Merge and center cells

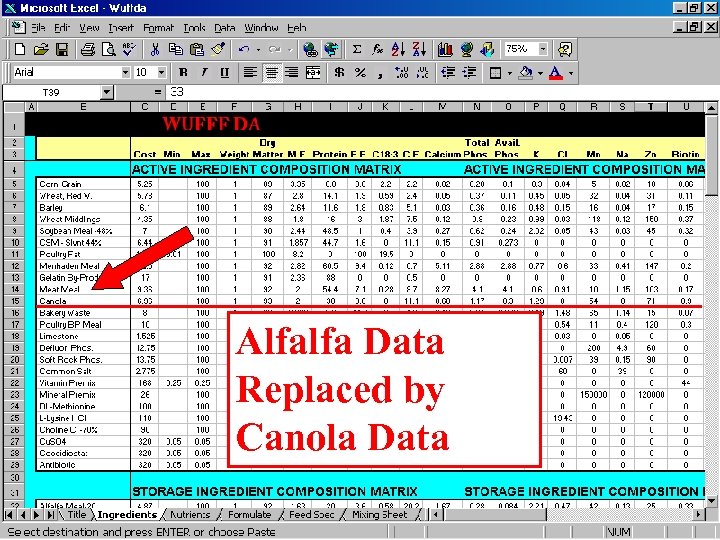[x=313, y=73]
